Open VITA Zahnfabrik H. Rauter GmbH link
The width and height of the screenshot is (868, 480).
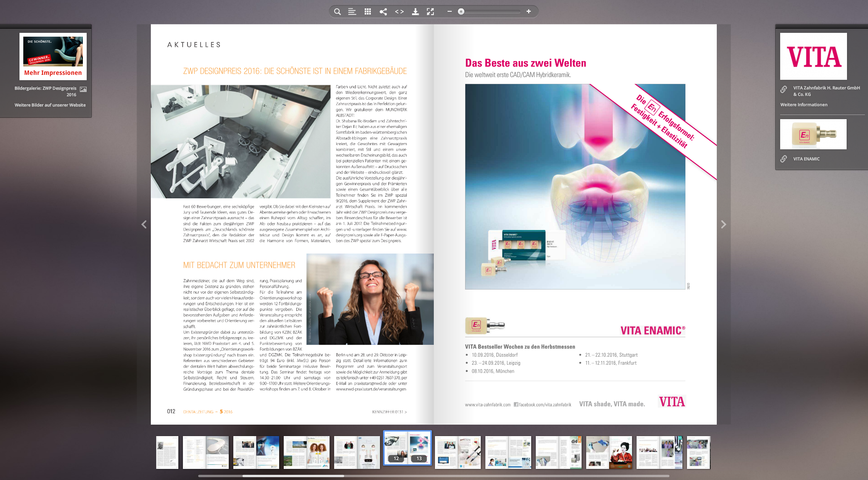826,91
